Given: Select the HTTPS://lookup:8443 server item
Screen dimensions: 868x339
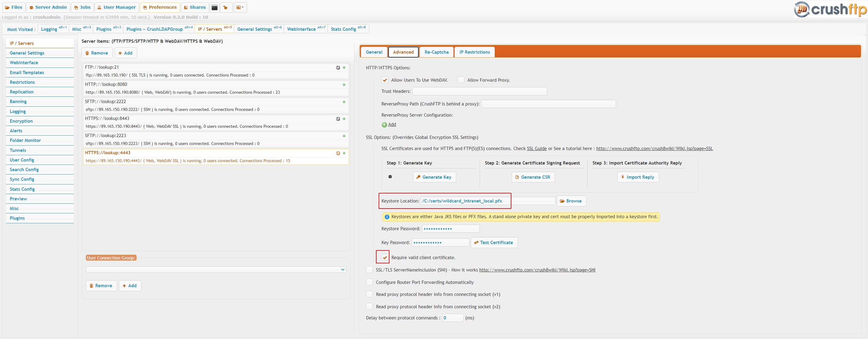Looking at the screenshot, I should point(216,122).
